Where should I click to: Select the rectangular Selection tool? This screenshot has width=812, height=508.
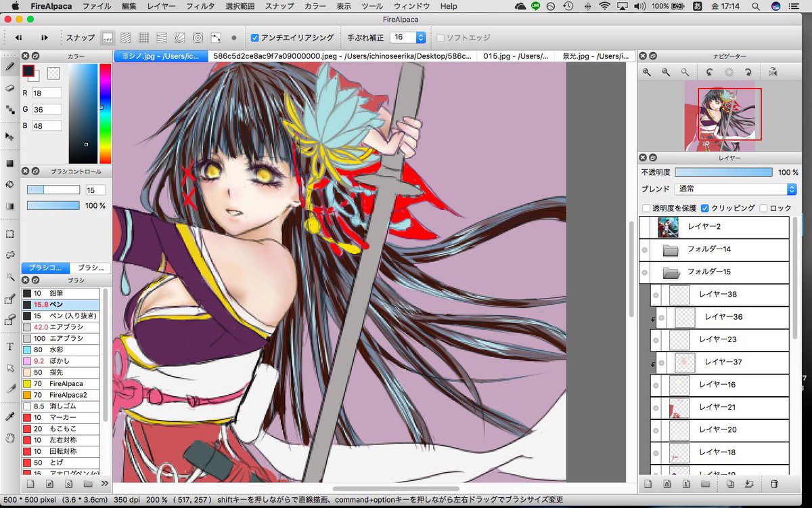coord(9,234)
